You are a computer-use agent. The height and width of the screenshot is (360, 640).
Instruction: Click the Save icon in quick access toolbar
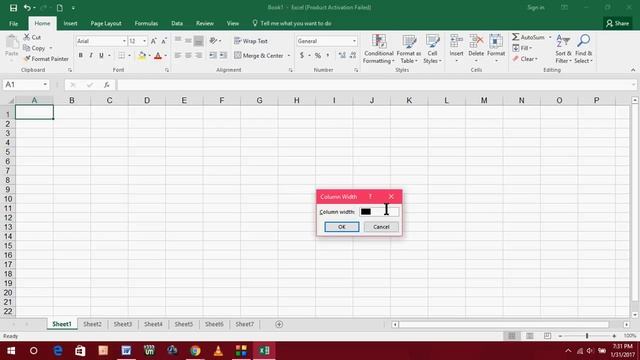(13, 8)
